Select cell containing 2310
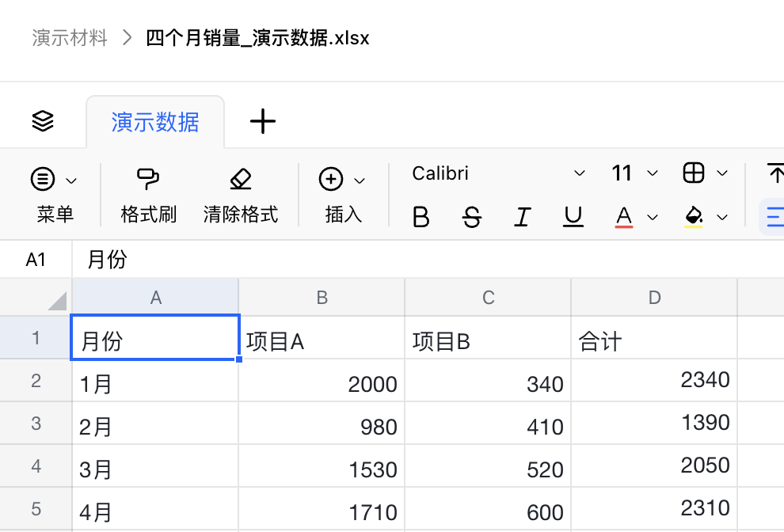The height and width of the screenshot is (532, 784). 654,509
